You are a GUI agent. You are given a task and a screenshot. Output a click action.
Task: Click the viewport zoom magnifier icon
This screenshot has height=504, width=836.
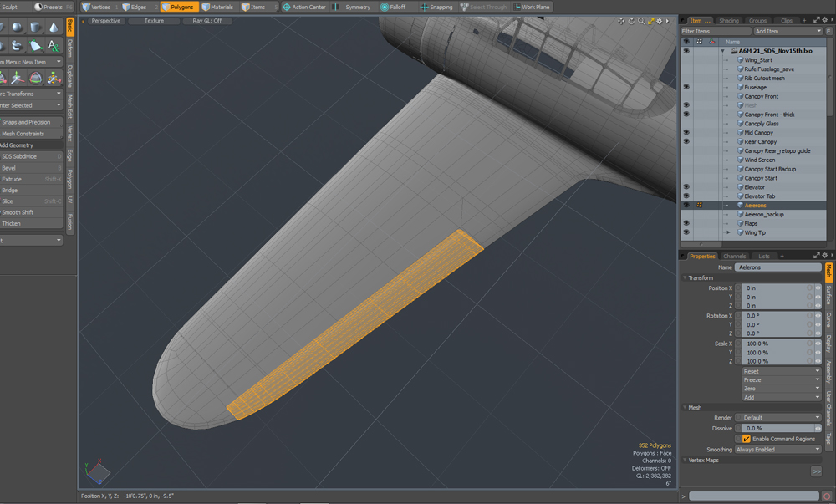click(640, 21)
